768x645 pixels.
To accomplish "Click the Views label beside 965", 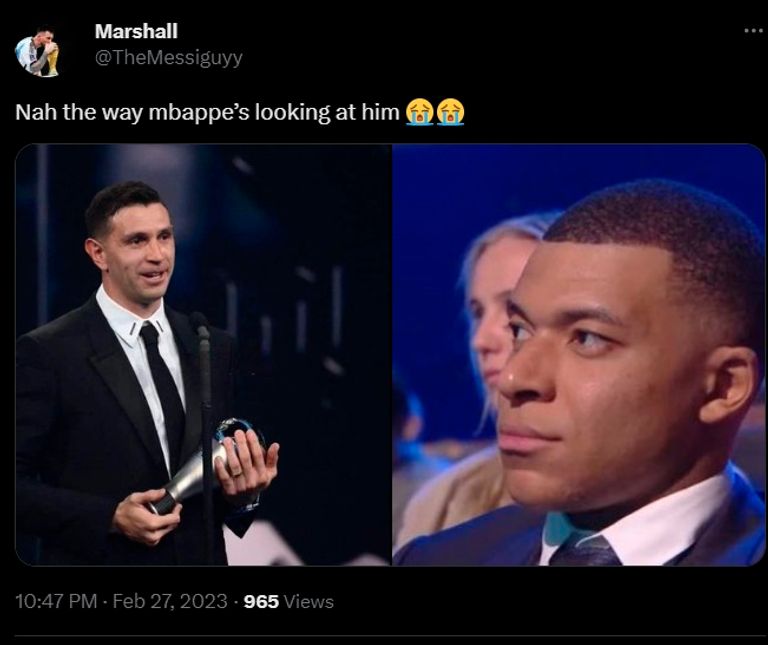I will [309, 601].
